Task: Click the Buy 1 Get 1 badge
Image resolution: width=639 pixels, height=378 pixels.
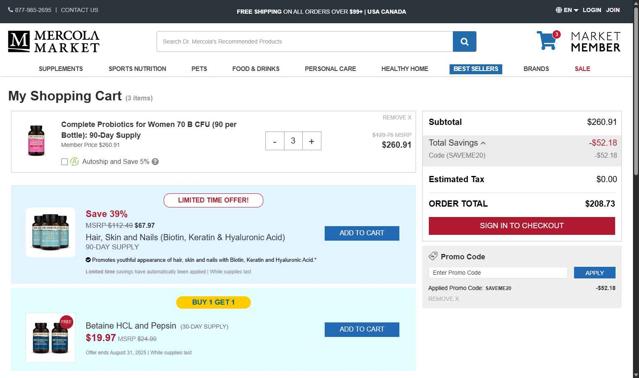Action: (213, 302)
